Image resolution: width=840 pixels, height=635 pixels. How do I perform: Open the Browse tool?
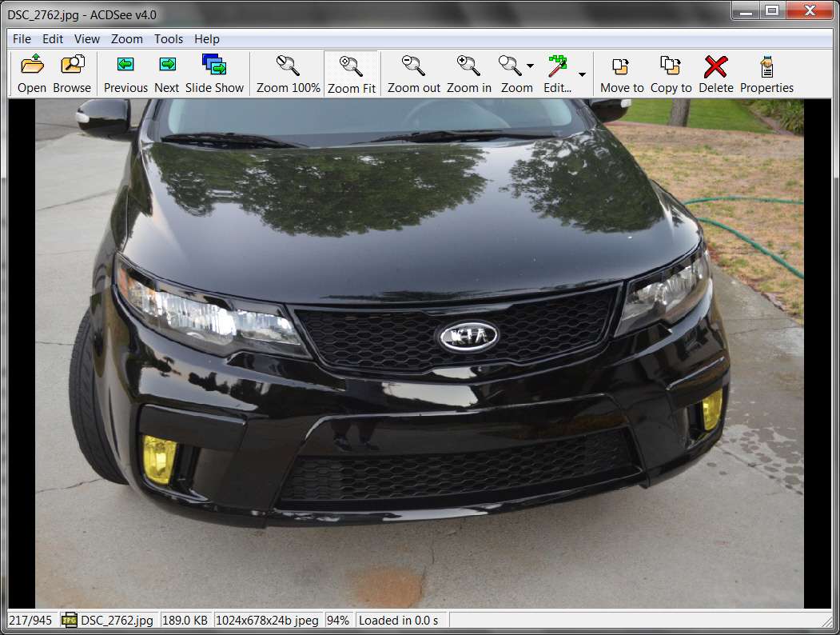(x=72, y=74)
